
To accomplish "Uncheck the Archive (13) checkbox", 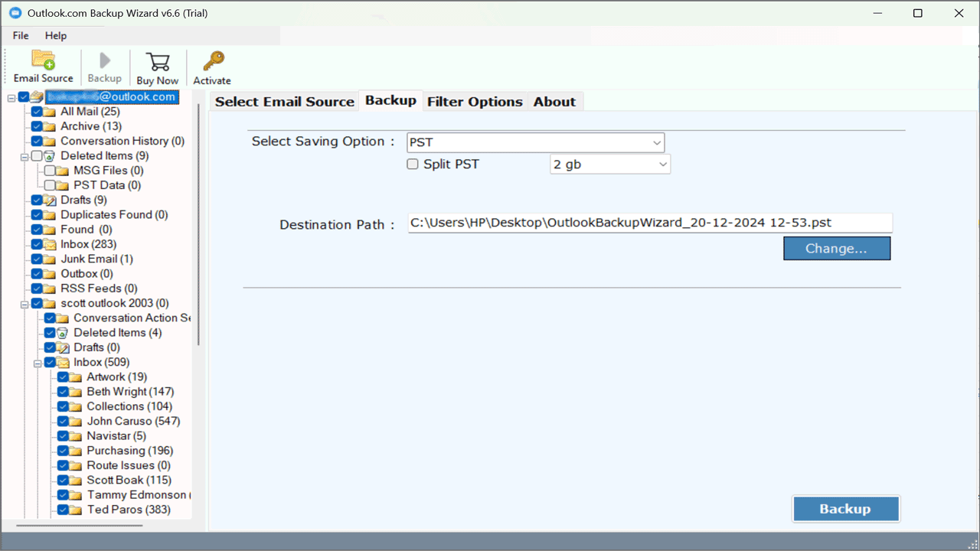I will [x=37, y=126].
